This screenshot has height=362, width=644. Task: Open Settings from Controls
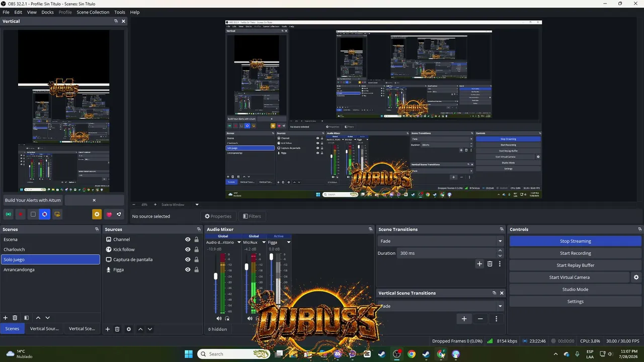576,302
